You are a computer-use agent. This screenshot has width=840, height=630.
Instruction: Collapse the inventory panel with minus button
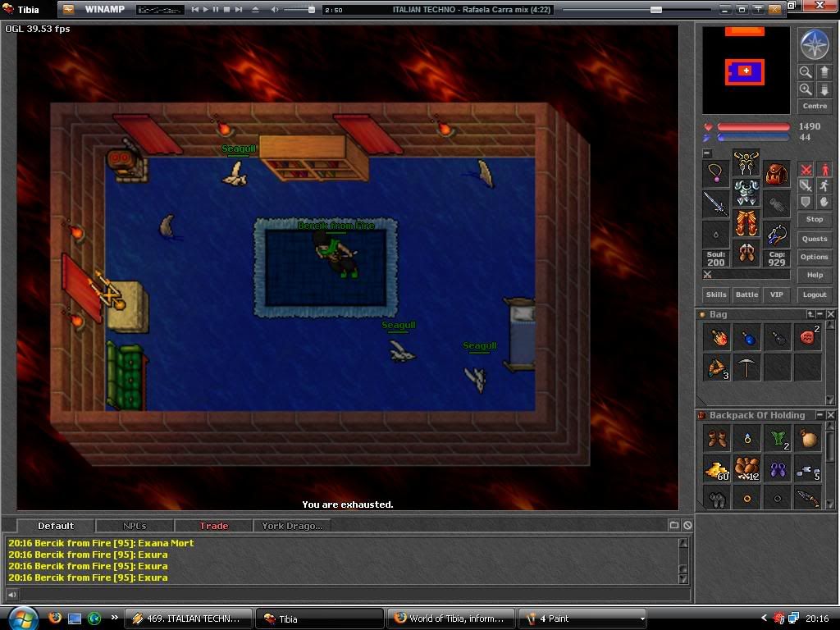(707, 153)
